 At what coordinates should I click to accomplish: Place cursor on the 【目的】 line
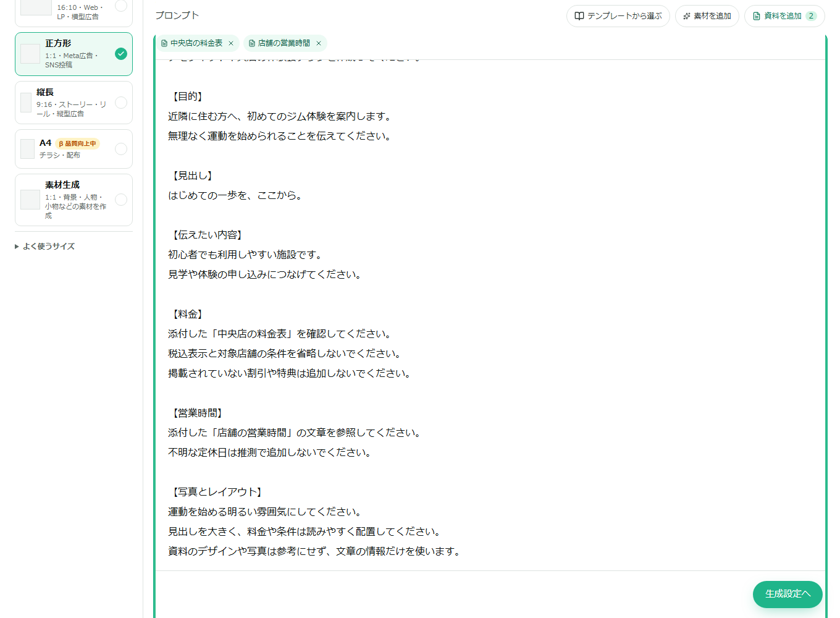pyautogui.click(x=187, y=96)
